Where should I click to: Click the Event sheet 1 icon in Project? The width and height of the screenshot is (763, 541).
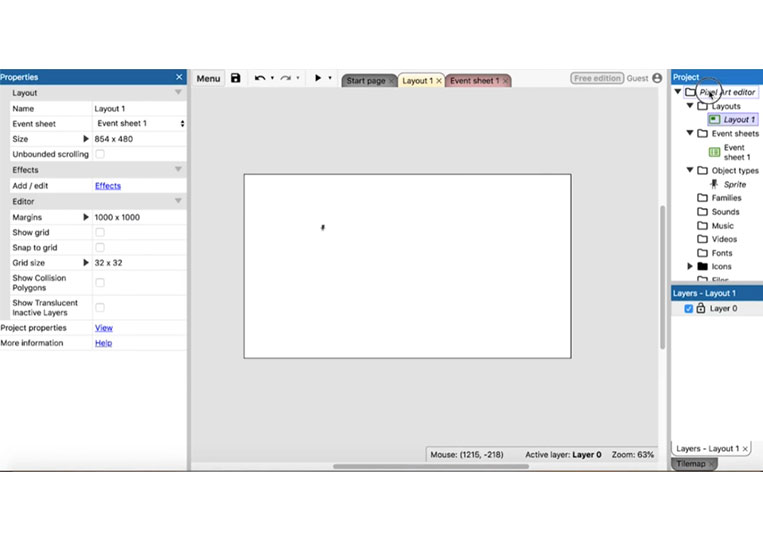click(x=714, y=152)
